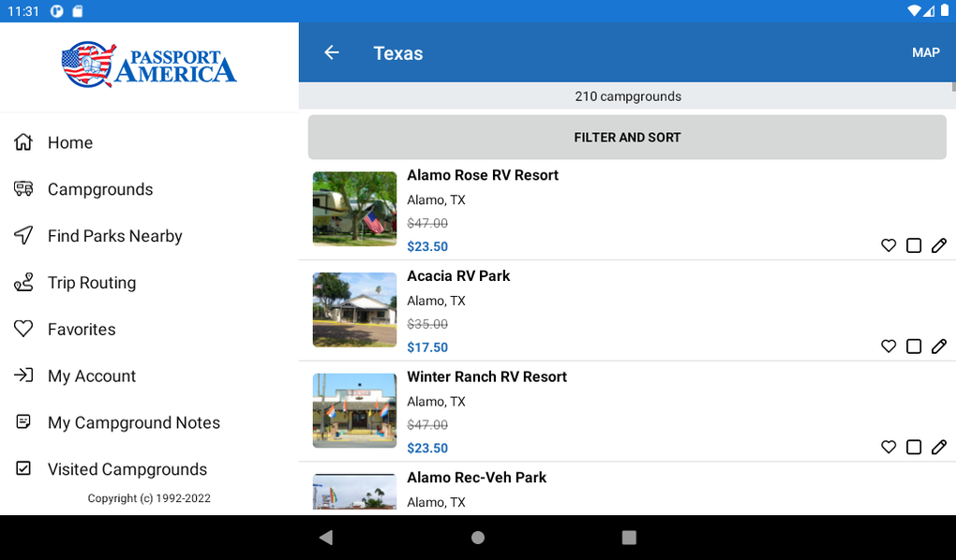The image size is (956, 560).
Task: Favorite Alamo Rose RV Resort with heart
Action: coord(889,245)
